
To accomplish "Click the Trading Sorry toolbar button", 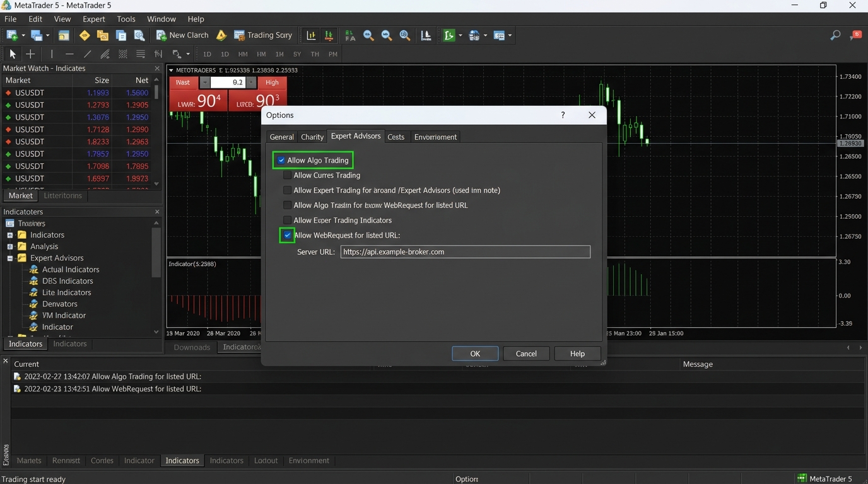I will coord(263,35).
